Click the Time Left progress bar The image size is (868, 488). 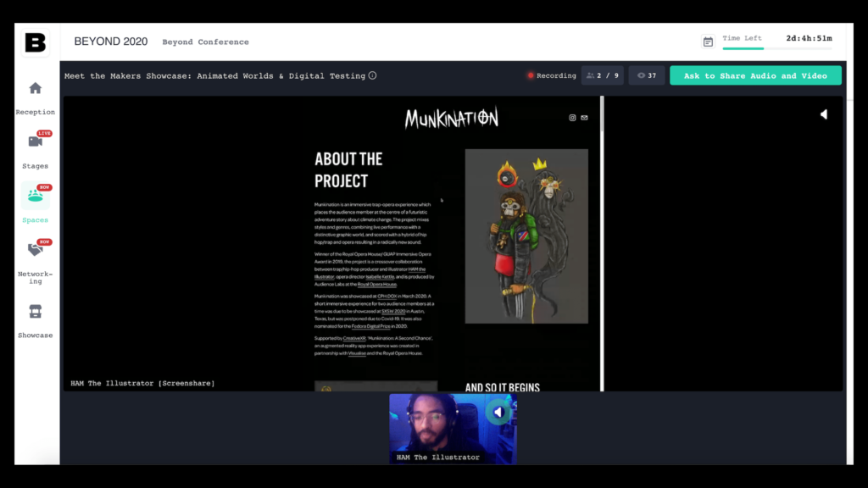point(777,48)
